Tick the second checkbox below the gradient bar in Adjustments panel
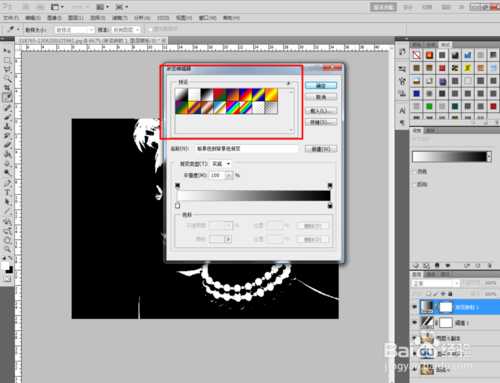 pos(414,184)
